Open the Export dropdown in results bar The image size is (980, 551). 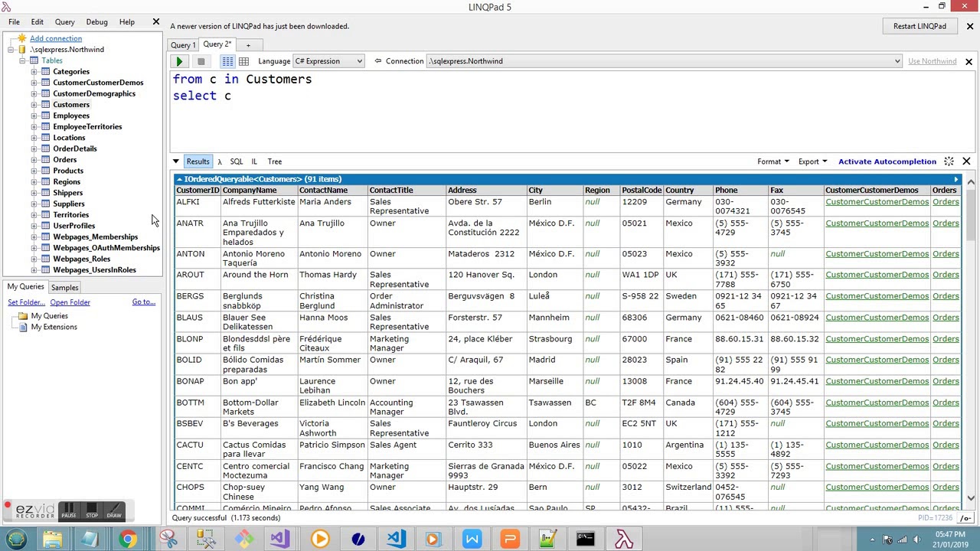pos(812,161)
